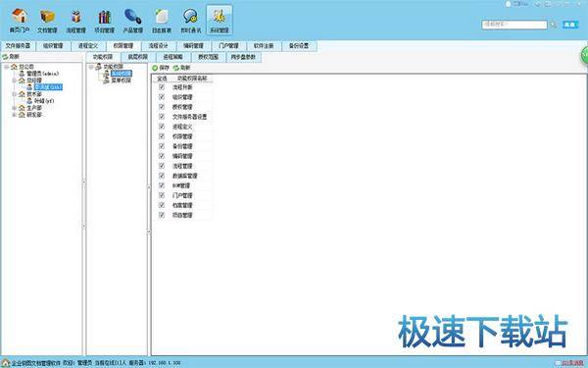Screen dimensions: 588x368
Task: Uncheck the 文件服务器设置 permission checkbox
Action: (x=162, y=117)
